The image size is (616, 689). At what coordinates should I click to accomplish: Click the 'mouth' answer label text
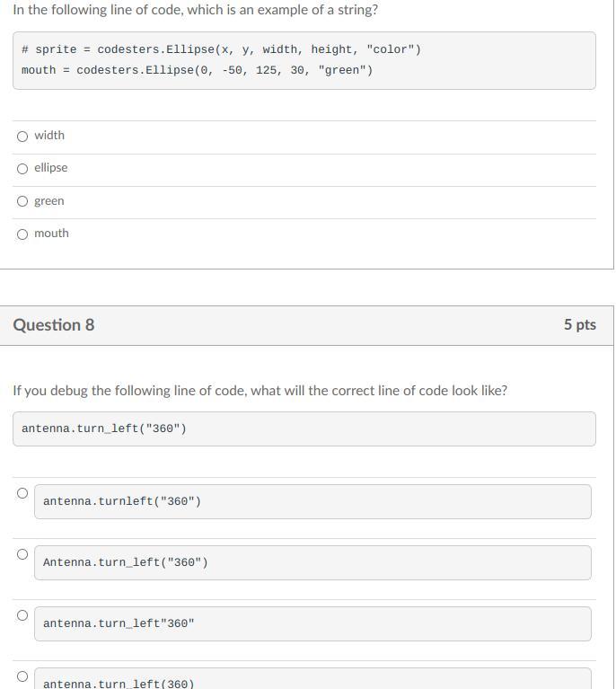point(51,234)
